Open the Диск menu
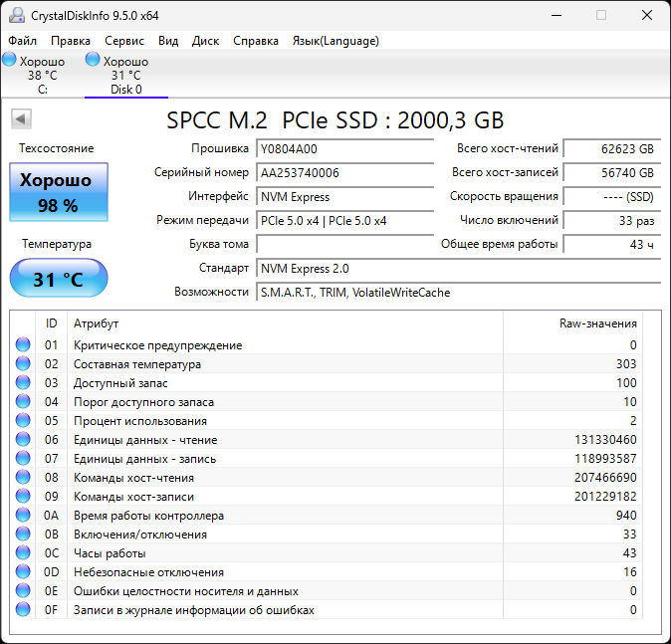The image size is (671, 644). coord(205,41)
